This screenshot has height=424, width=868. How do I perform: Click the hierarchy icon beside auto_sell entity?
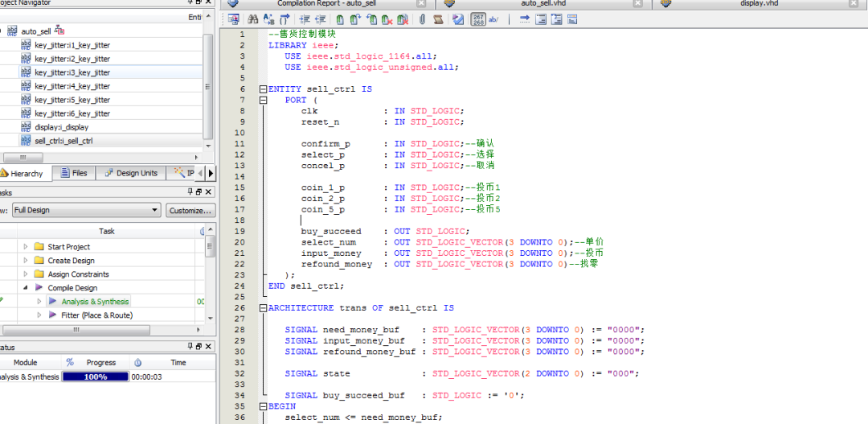tap(59, 31)
